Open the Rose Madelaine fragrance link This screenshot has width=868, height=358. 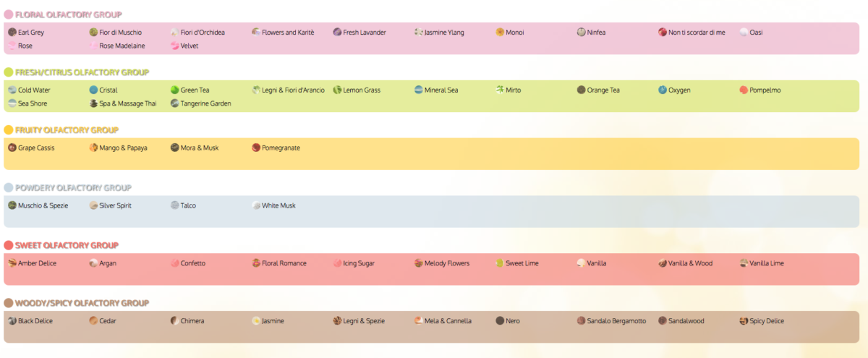pos(122,46)
